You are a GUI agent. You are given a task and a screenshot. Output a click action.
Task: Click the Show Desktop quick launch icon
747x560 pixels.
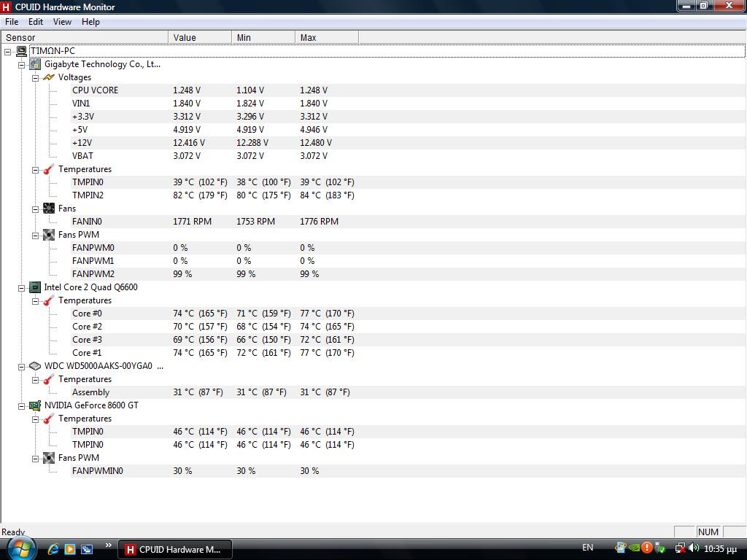pyautogui.click(x=87, y=549)
